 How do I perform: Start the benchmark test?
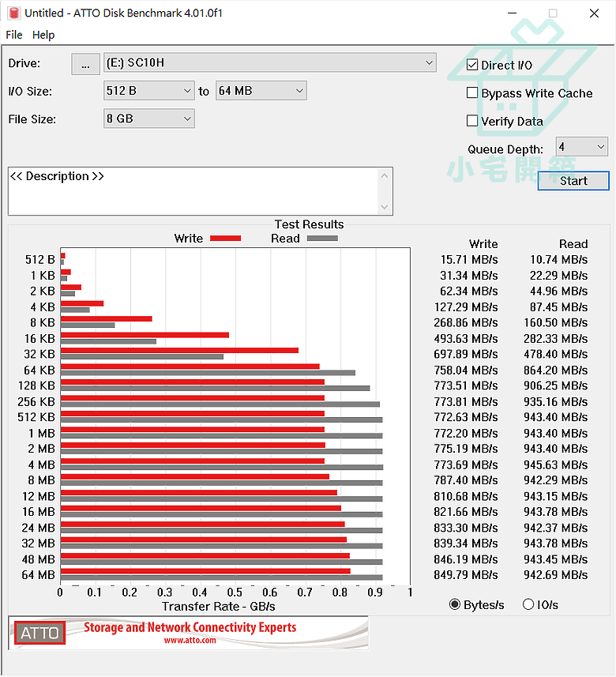pyautogui.click(x=573, y=180)
